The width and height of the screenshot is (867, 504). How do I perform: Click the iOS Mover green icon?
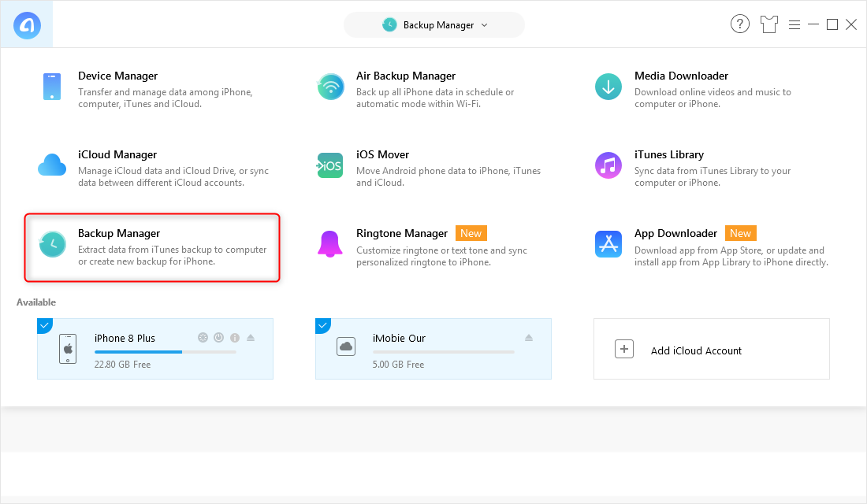pos(330,165)
